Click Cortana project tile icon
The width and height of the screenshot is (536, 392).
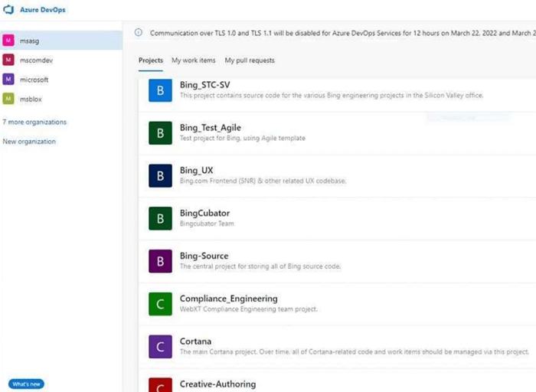pos(160,347)
